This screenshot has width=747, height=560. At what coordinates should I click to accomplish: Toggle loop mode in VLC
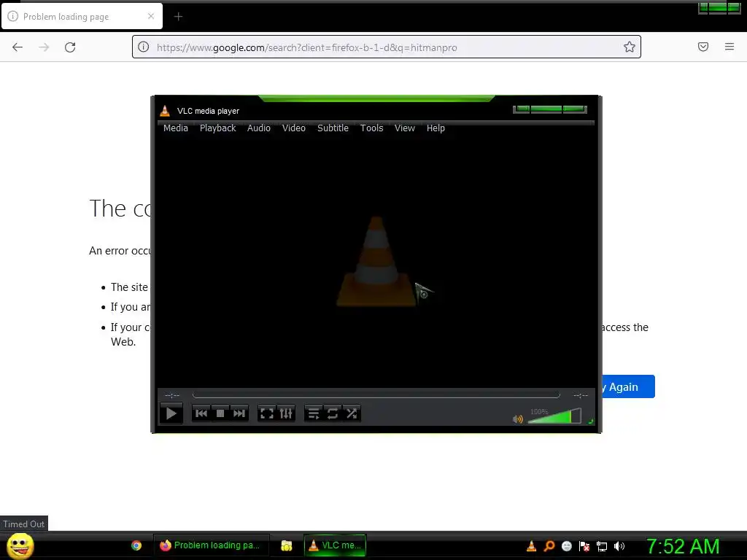(333, 413)
